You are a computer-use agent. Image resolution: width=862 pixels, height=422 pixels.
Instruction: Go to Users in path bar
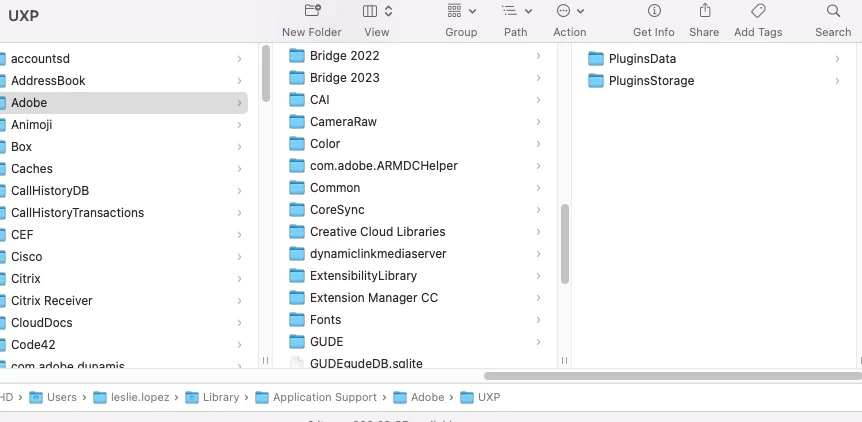click(x=53, y=397)
